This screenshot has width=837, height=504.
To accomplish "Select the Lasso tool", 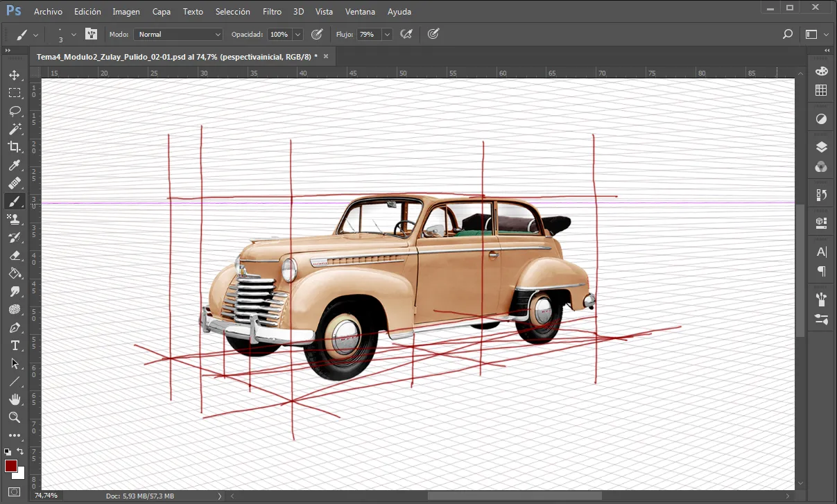I will click(15, 111).
